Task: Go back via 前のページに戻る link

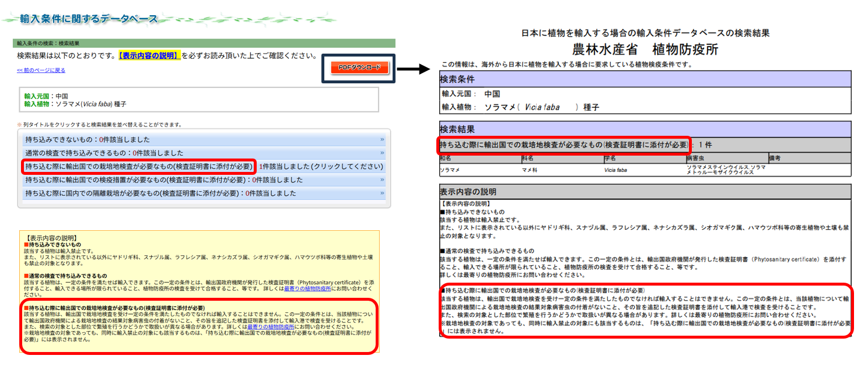Action: [x=41, y=71]
